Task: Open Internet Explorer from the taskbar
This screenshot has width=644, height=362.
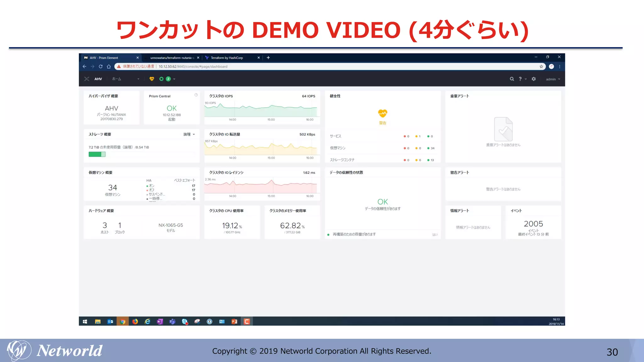Action: tap(147, 321)
